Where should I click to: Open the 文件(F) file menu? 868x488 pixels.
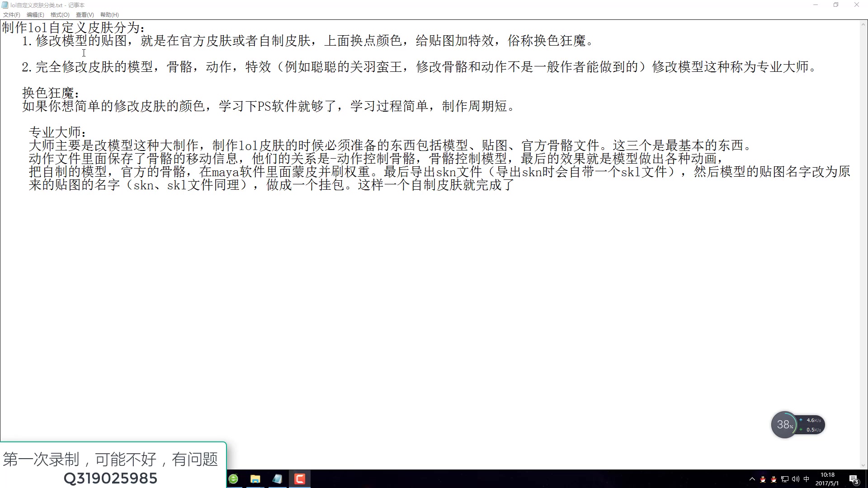[x=11, y=14]
